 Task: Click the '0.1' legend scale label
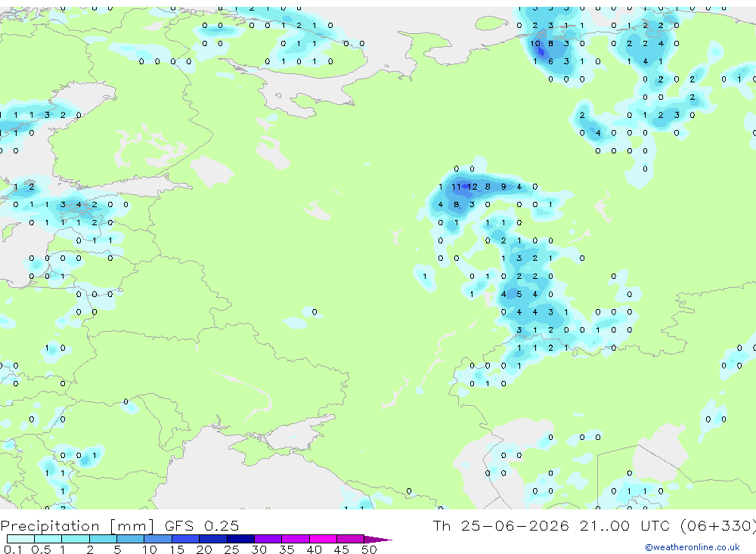13,549
